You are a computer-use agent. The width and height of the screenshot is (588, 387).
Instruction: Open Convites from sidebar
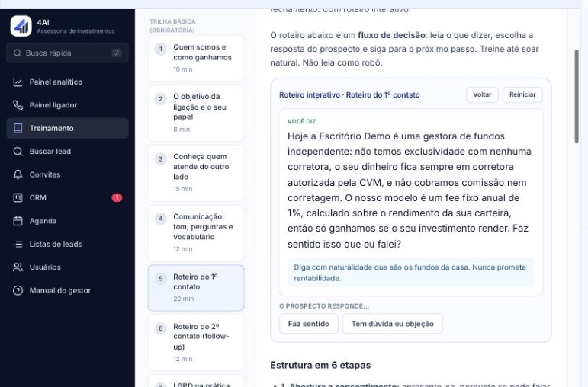(x=68, y=174)
